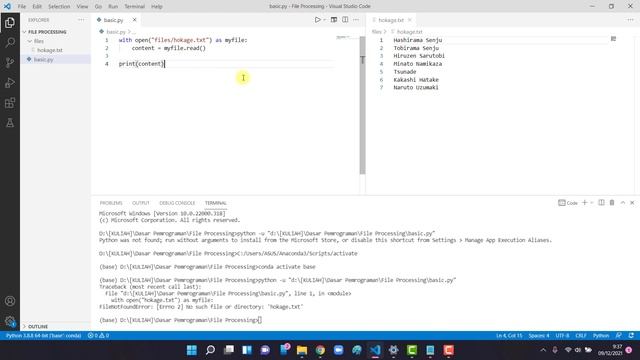Open the Explorer view in activity bar
The height and width of the screenshot is (360, 640).
pyautogui.click(x=10, y=22)
